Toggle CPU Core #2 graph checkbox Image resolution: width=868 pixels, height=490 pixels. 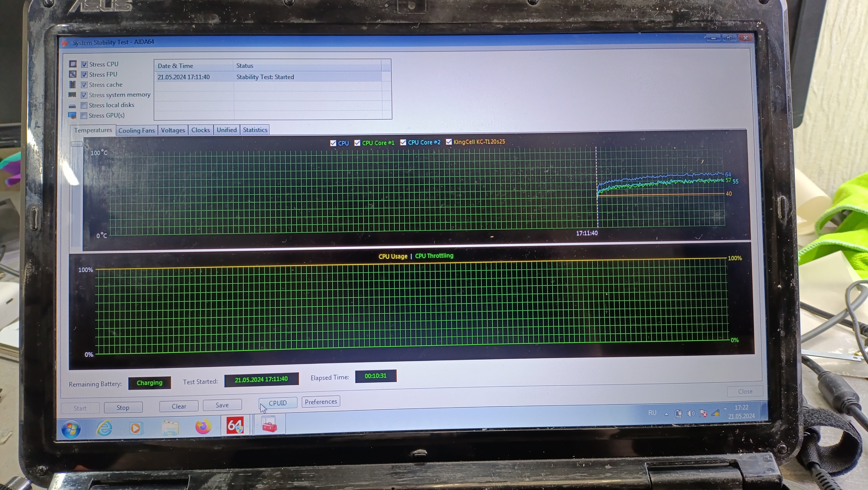(403, 142)
